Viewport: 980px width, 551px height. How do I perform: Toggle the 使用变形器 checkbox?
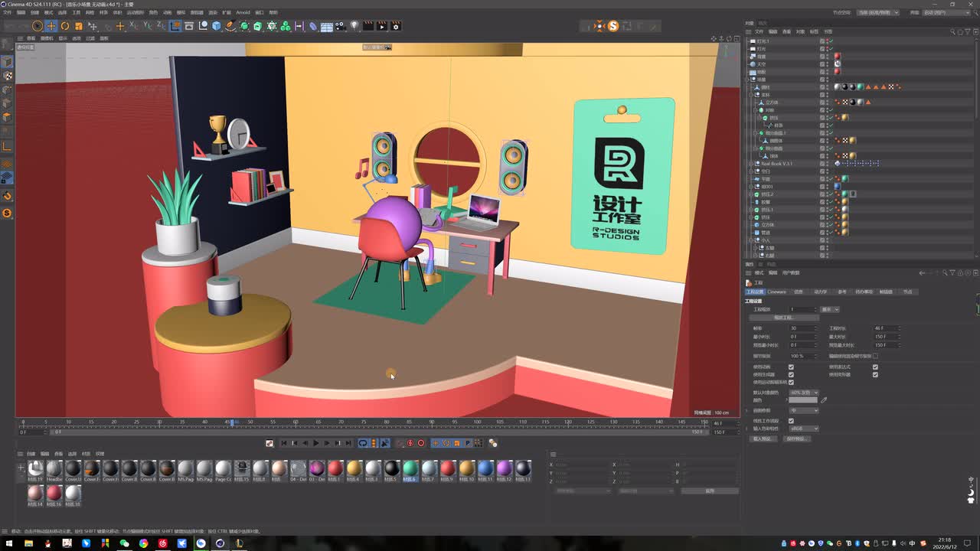click(875, 374)
